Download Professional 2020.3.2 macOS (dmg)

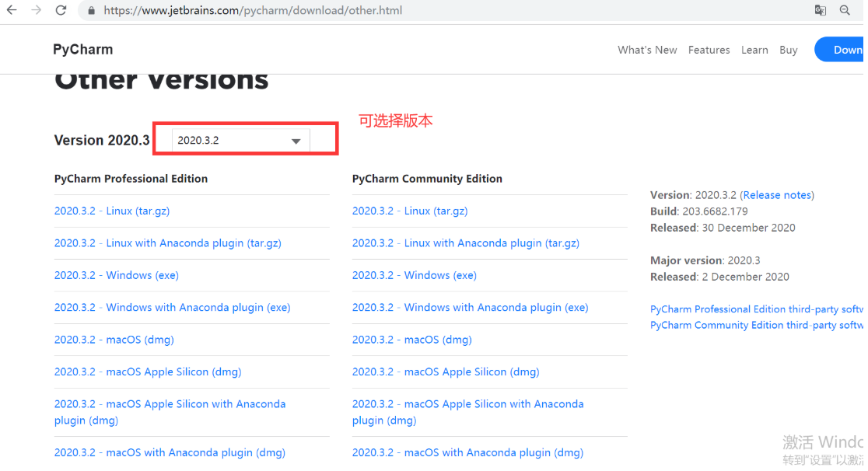click(114, 340)
